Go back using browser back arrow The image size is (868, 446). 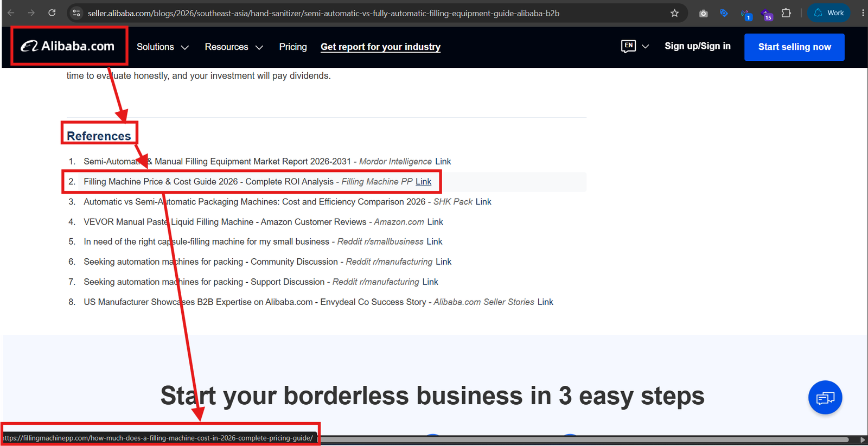coord(11,12)
